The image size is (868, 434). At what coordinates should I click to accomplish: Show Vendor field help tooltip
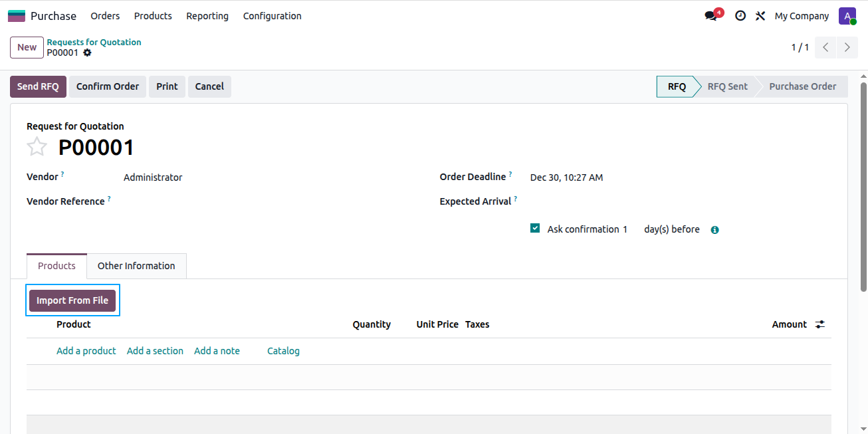click(62, 174)
